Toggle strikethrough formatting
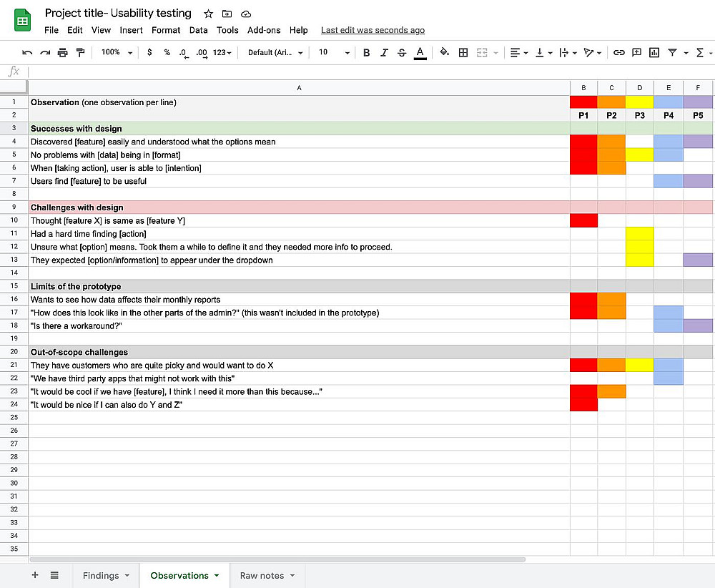 (x=402, y=52)
